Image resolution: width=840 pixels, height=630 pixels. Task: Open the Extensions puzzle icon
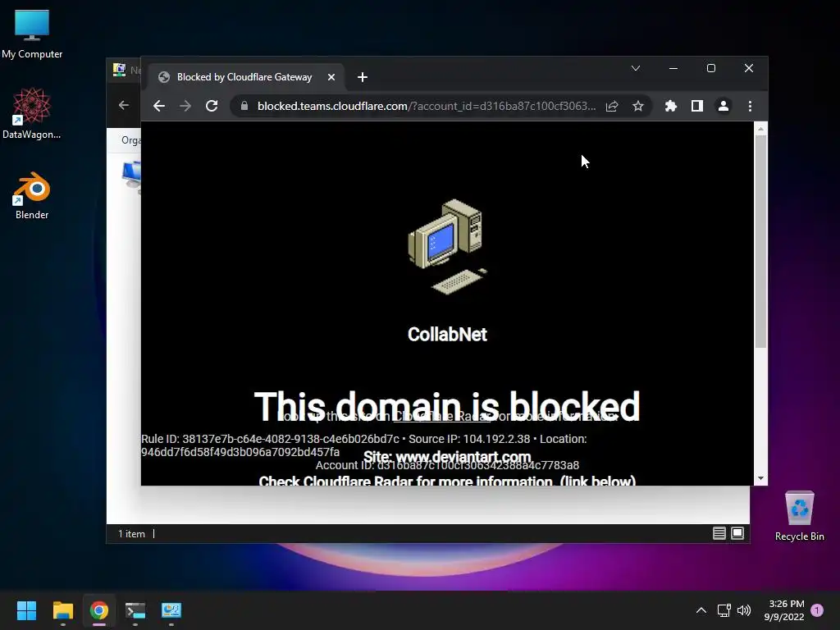(671, 106)
